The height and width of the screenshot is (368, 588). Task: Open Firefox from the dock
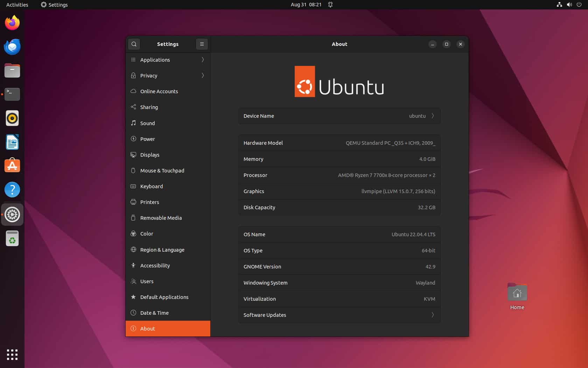click(x=12, y=23)
